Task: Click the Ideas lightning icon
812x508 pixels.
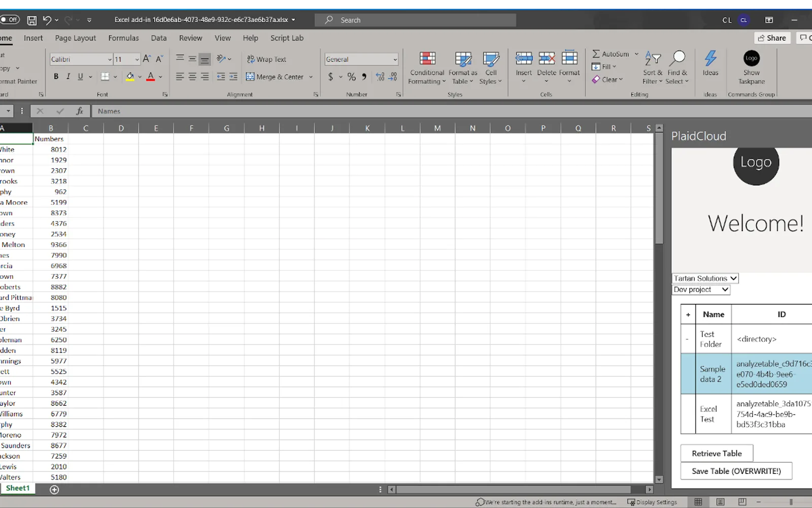Action: (x=710, y=58)
